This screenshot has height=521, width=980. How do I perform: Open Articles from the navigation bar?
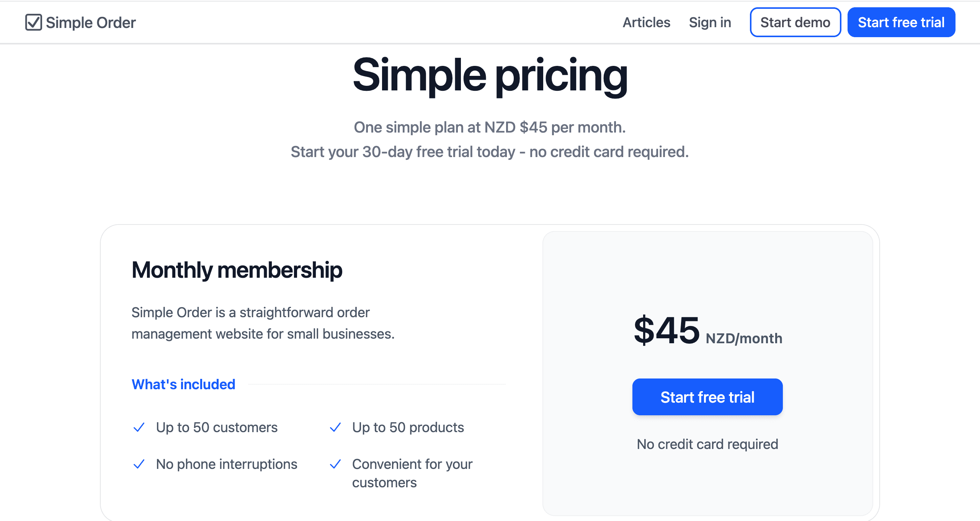646,22
